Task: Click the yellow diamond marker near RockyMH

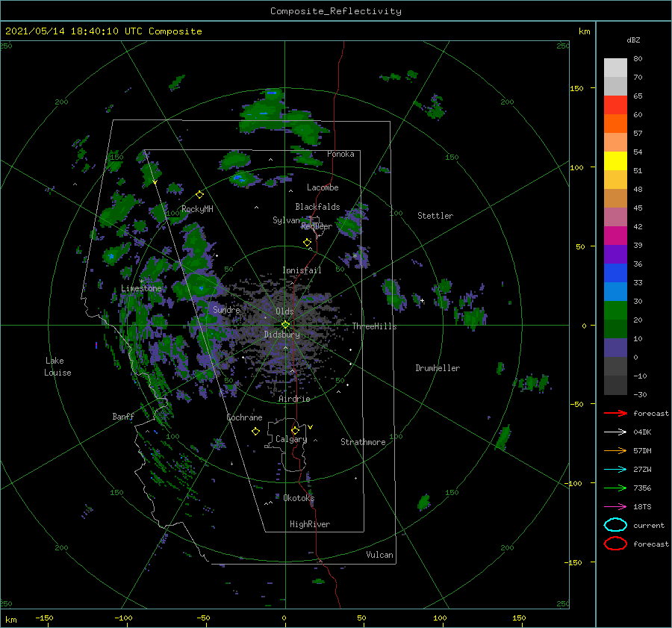Action: [x=199, y=195]
